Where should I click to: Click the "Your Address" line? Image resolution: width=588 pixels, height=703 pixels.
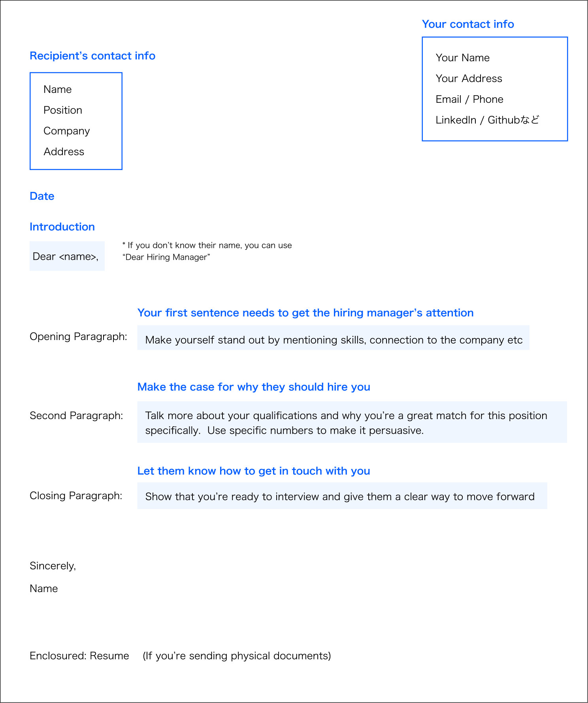click(469, 79)
